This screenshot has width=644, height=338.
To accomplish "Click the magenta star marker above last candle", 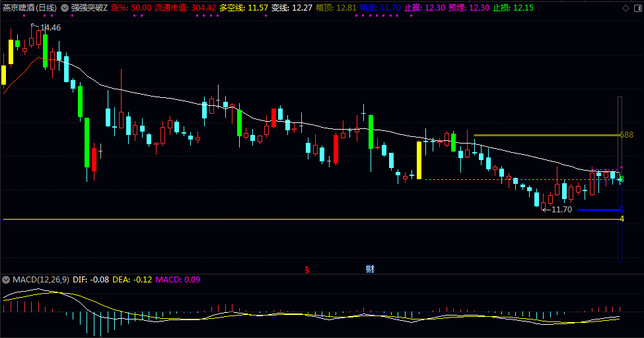I will (x=622, y=167).
